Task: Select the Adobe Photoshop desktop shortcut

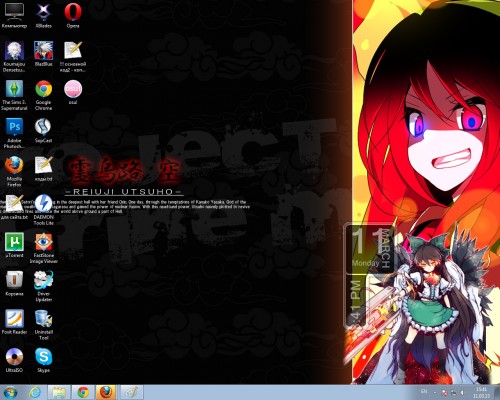Action: (14, 133)
